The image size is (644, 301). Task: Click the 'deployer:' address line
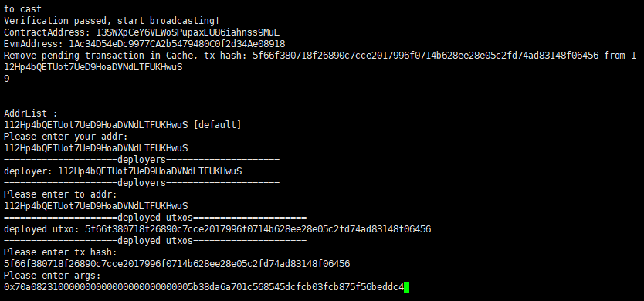(x=123, y=171)
